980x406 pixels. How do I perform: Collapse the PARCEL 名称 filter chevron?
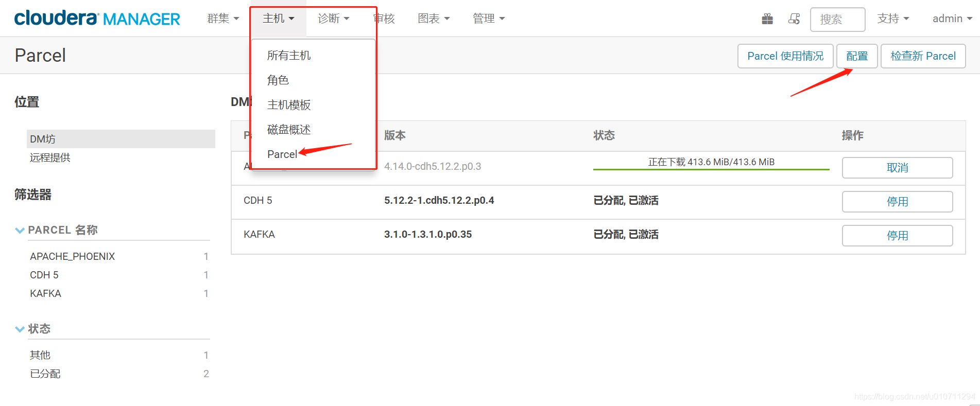[x=20, y=230]
